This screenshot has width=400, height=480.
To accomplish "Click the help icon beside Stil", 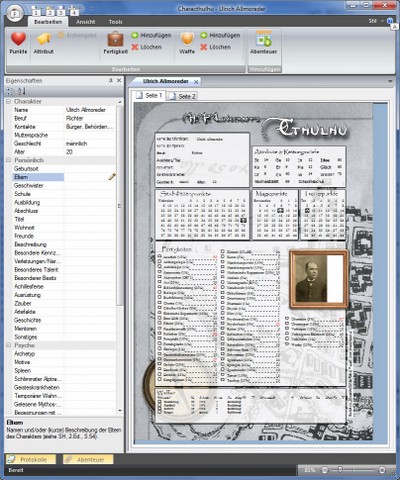I will coord(389,21).
